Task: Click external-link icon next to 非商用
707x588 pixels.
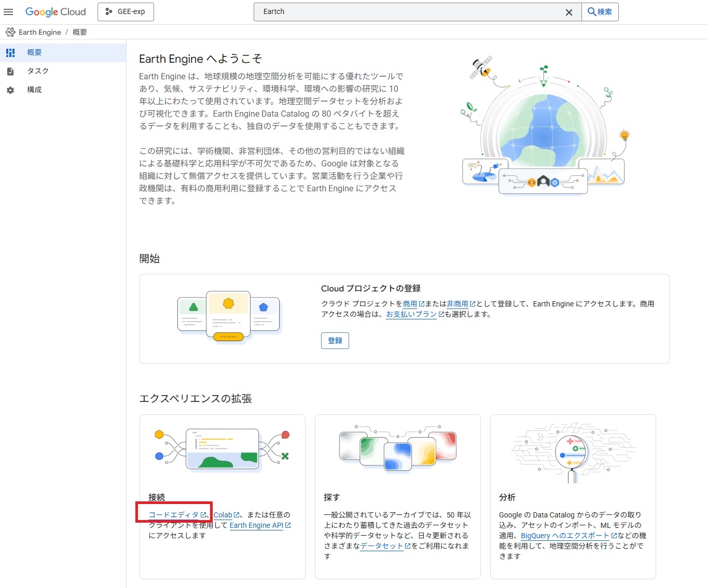Action: coord(473,304)
